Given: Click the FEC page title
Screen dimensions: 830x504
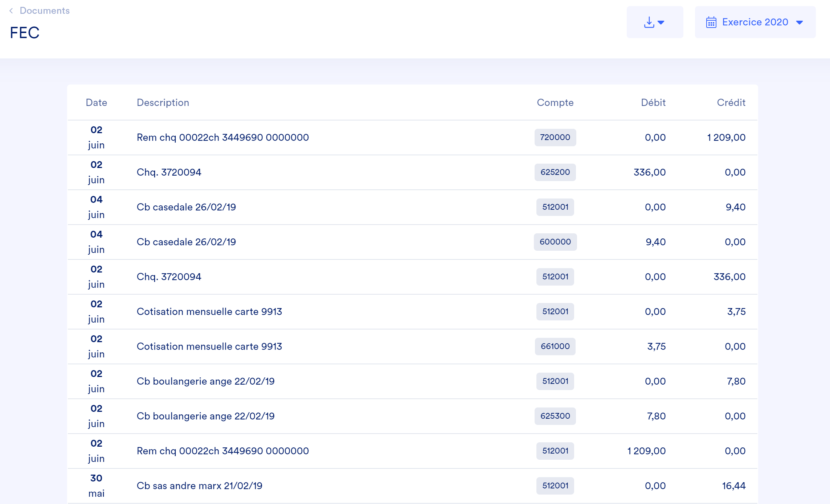Looking at the screenshot, I should coord(24,33).
